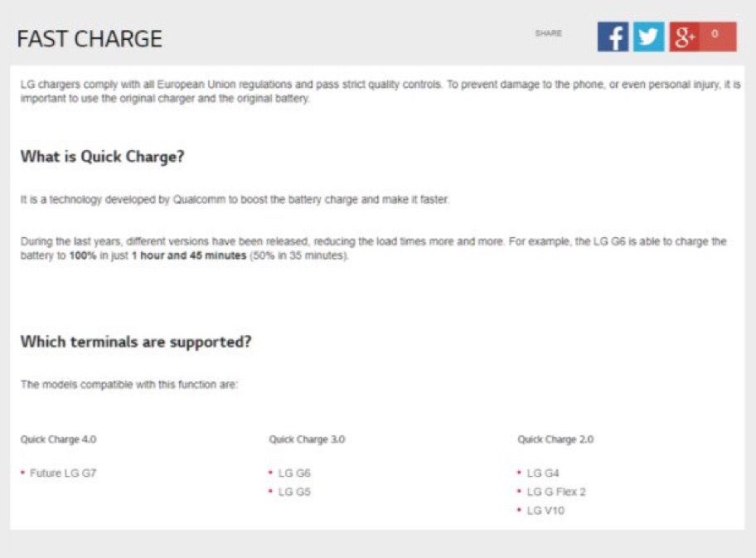Click the FAST CHARGE page title
The image size is (756, 558).
click(90, 39)
